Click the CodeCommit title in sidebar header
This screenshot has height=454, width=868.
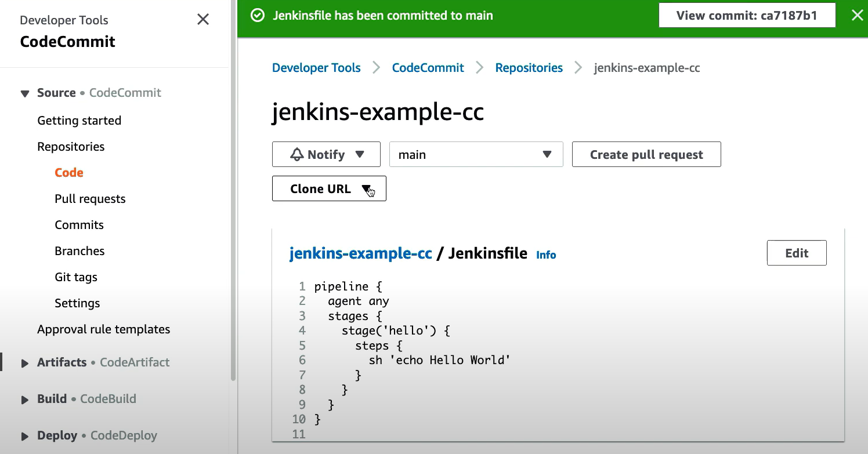[67, 42]
